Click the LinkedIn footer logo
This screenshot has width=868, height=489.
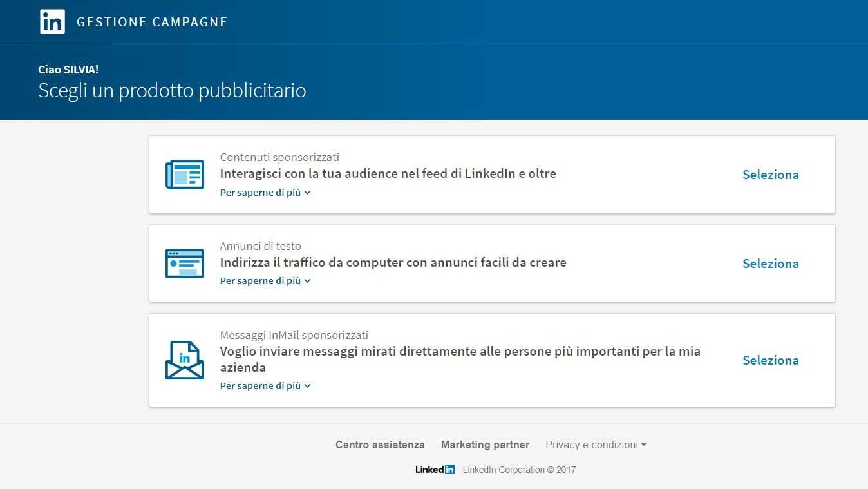[x=435, y=470]
